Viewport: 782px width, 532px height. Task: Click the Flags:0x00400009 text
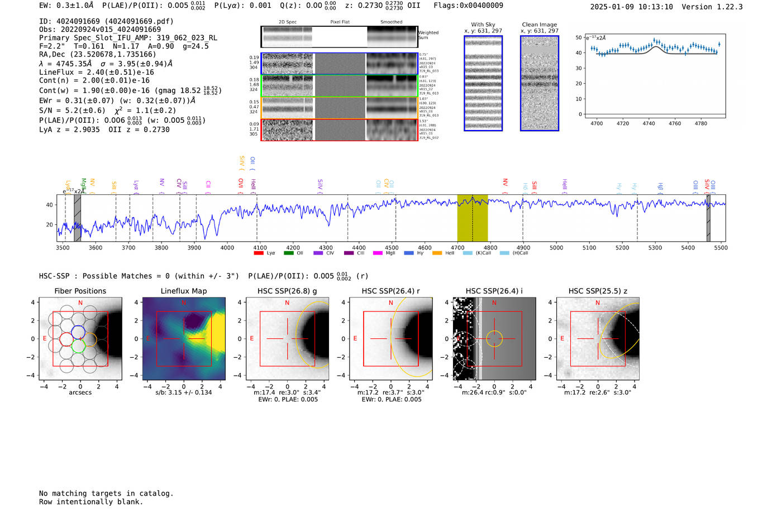[468, 6]
